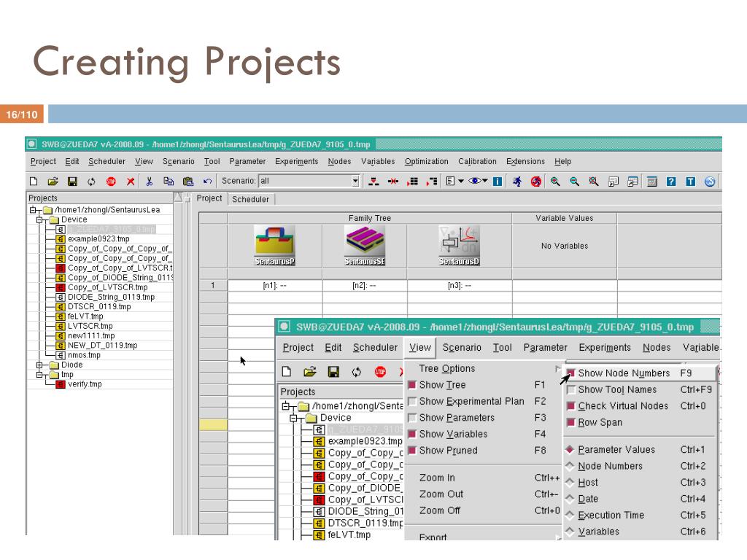This screenshot has width=747, height=560.
Task: Toggle the Show Experimental Plan checkbox
Action: coord(412,402)
